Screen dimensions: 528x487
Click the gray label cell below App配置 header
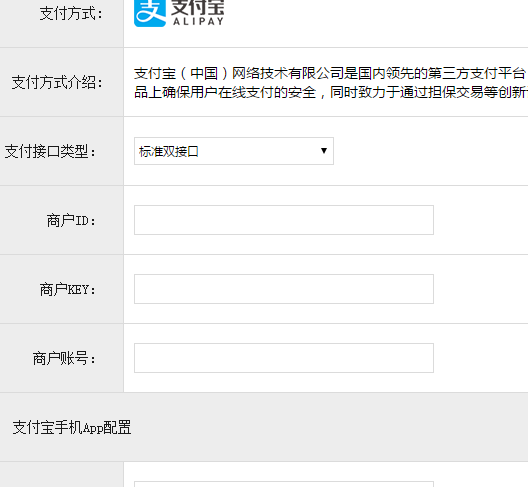tap(62, 474)
